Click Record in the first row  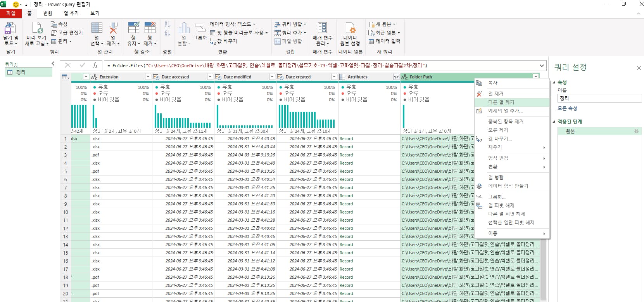coord(346,139)
